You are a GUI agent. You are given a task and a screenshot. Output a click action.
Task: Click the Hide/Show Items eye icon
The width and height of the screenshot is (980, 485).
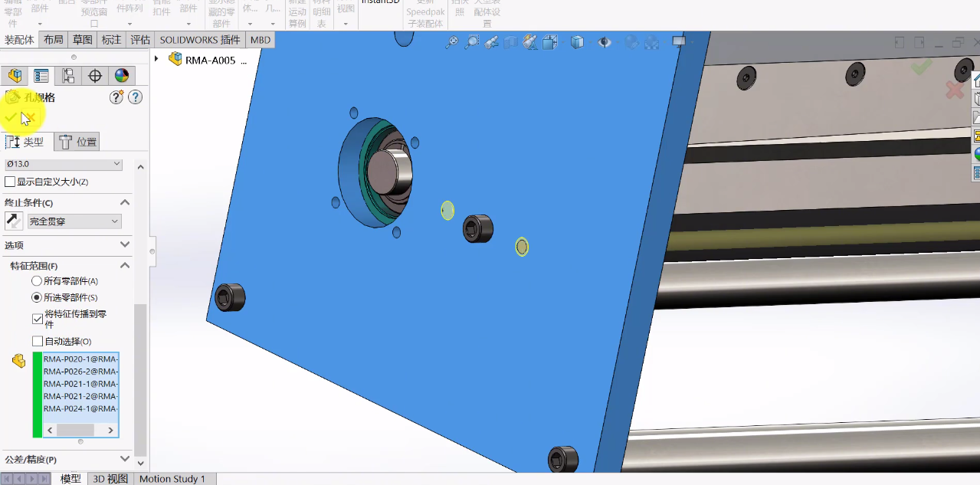tap(604, 42)
